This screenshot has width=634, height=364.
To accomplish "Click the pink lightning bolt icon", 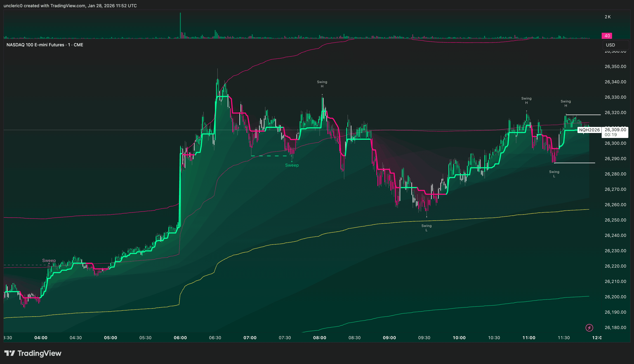I will click(x=589, y=327).
